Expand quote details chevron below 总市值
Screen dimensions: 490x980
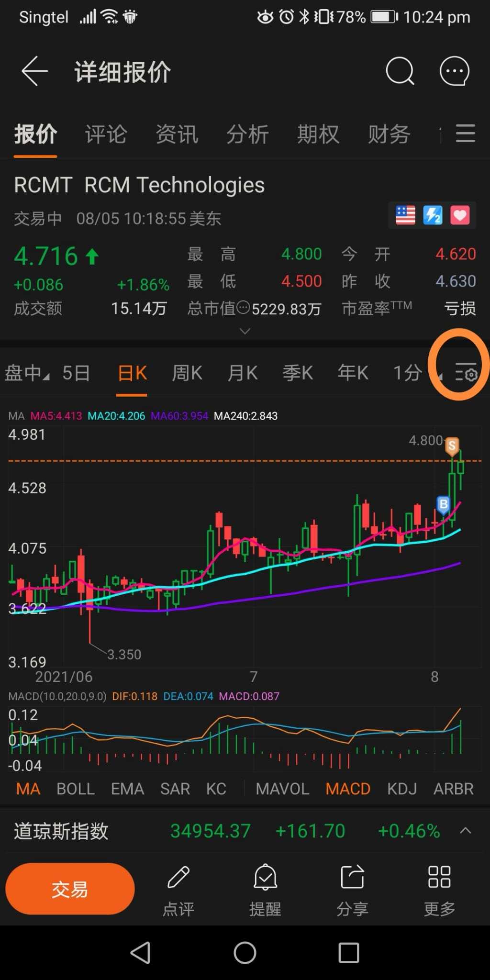coord(245,331)
